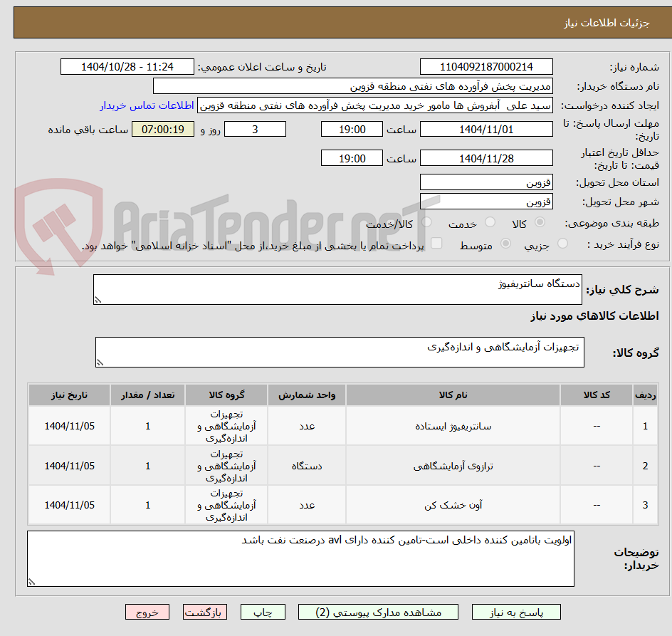Select the جزیی purchase process option
This screenshot has height=636, width=672.
pos(562,242)
